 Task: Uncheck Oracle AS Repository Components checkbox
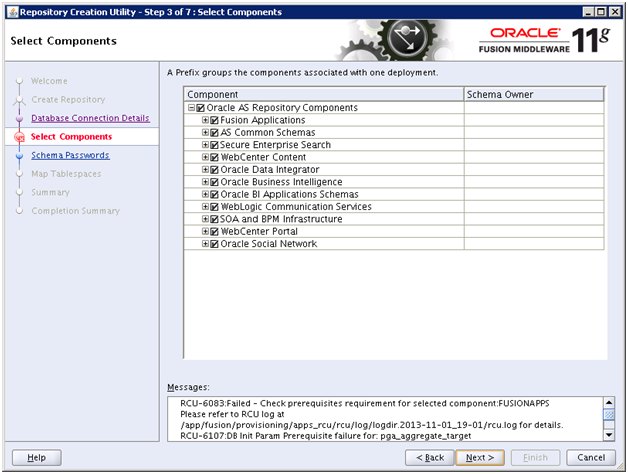(201, 108)
